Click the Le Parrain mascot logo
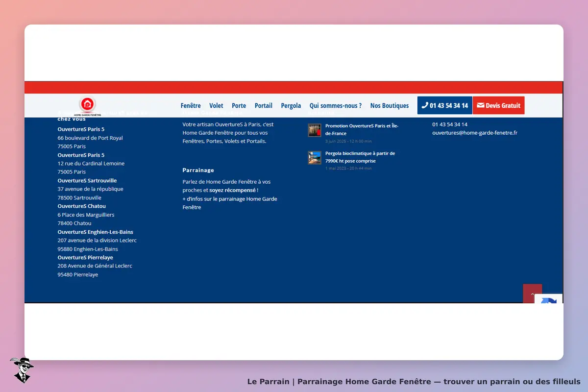Viewport: 588px width, 392px height. coord(22,370)
